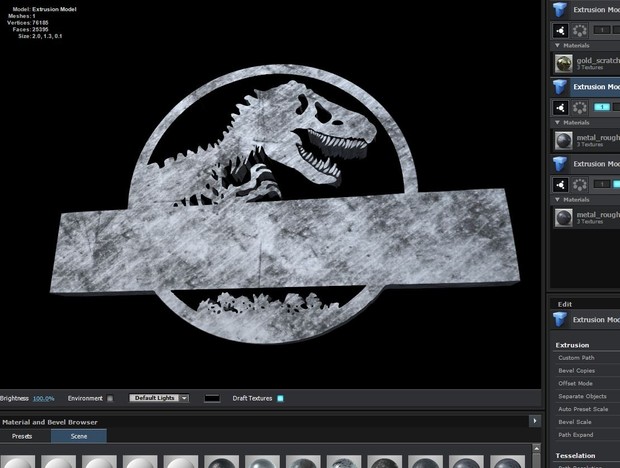Switch to the Presets tab
The image size is (620, 468).
[22, 436]
